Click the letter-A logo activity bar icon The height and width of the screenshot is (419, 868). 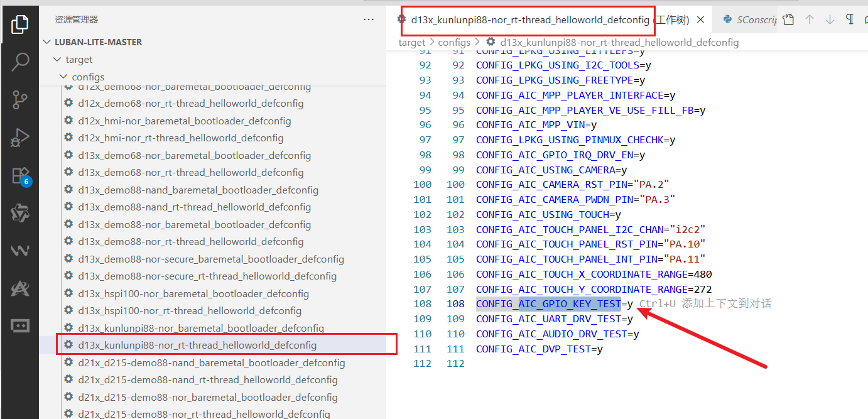(x=19, y=288)
